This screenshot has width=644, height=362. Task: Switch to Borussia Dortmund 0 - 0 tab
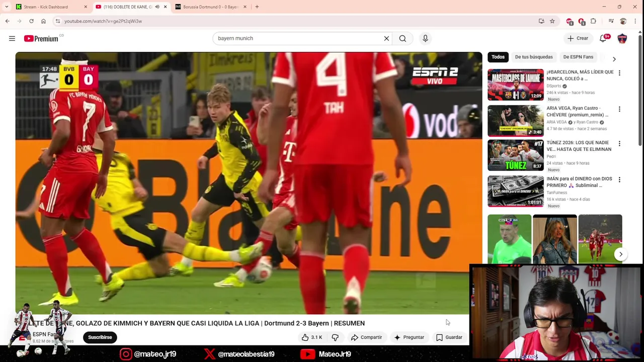[211, 7]
